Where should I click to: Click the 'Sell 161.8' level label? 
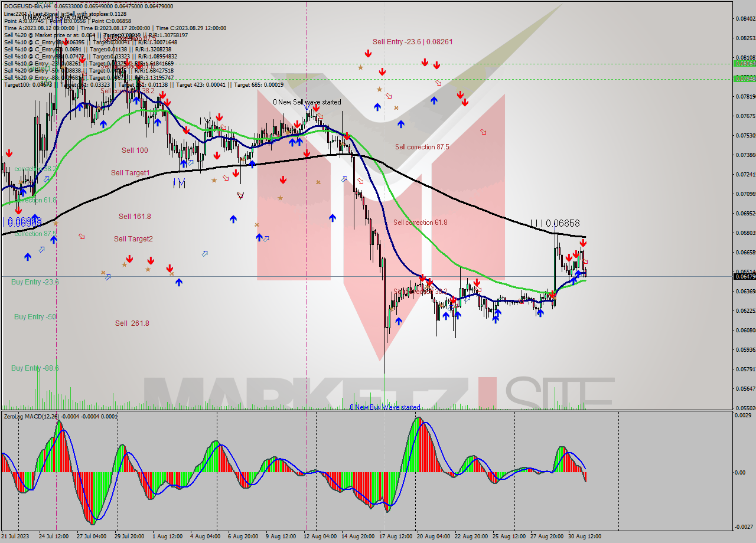(x=135, y=217)
